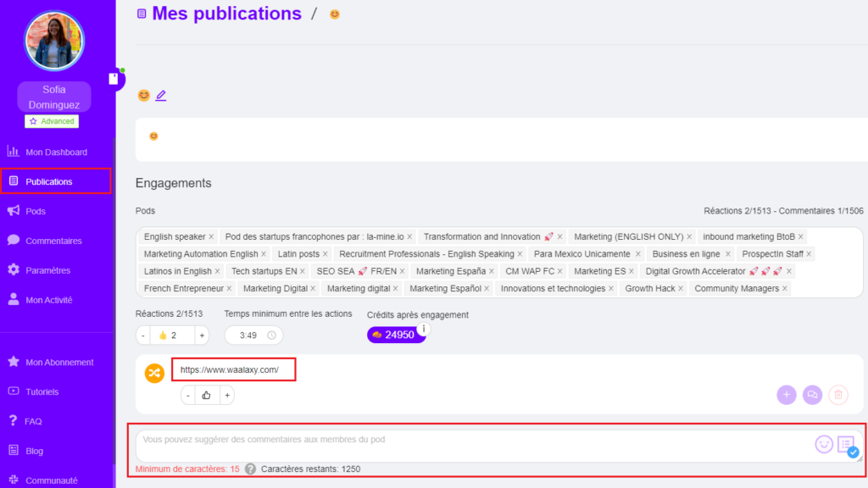The width and height of the screenshot is (868, 488).
Task: Open the comments bubble icon in post row
Action: tap(812, 395)
